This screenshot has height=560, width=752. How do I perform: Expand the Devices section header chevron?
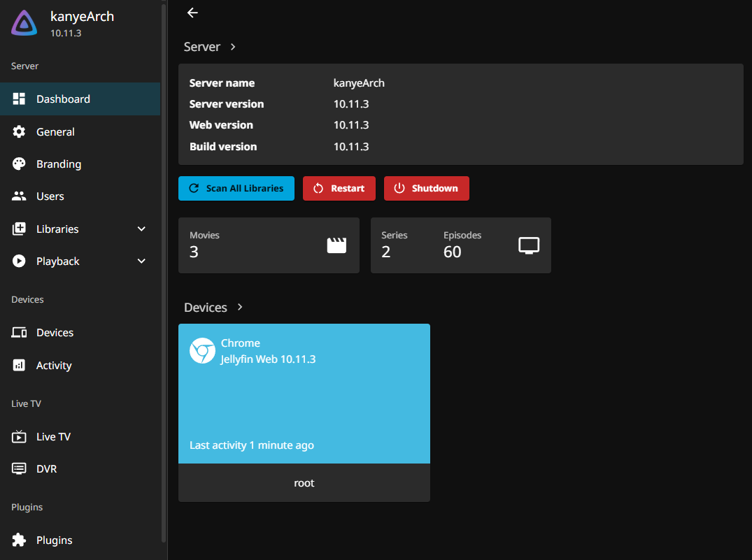coord(239,307)
